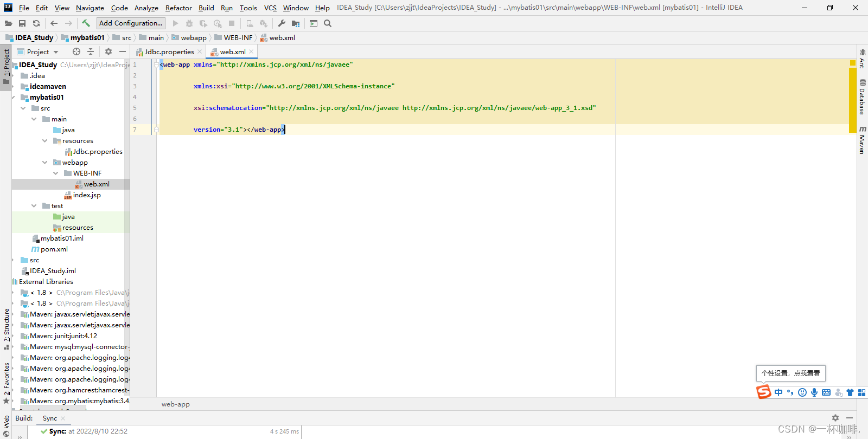
Task: Toggle fold marker on line 1
Action: (156, 64)
